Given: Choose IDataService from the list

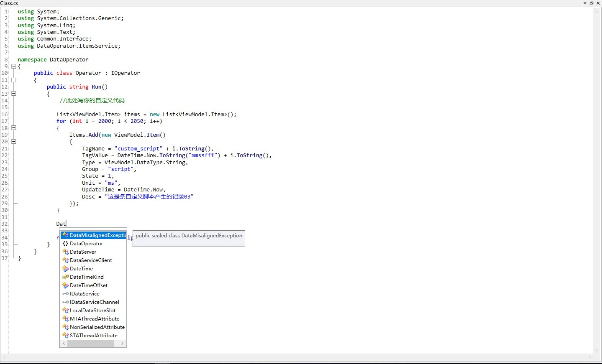Looking at the screenshot, I should click(93, 294).
